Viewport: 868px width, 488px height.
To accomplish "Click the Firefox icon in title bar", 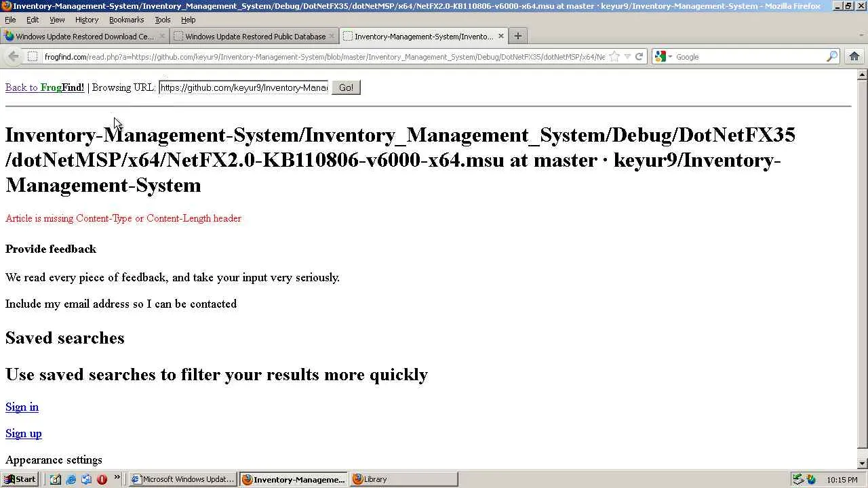I will pos(7,5).
